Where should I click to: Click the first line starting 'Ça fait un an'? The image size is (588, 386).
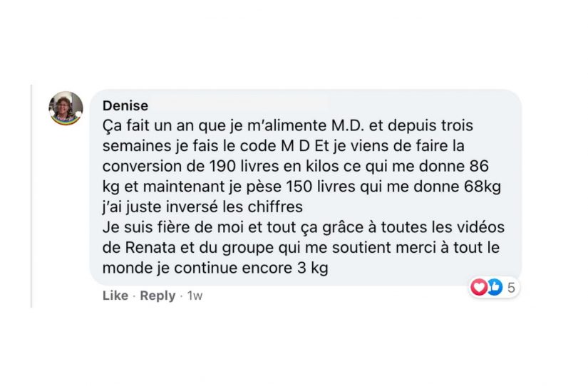pyautogui.click(x=288, y=125)
